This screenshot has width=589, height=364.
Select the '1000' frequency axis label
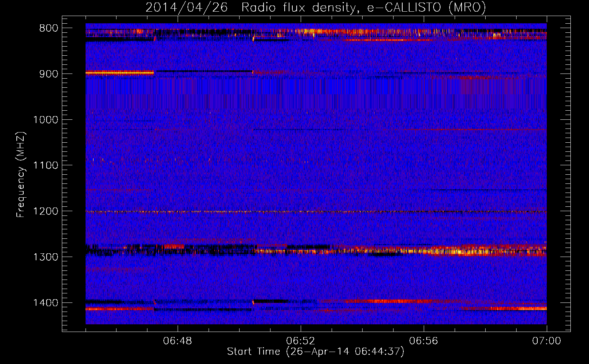[46, 120]
